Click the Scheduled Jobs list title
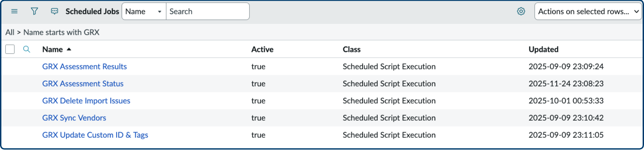The image size is (644, 150). pyautogui.click(x=92, y=11)
